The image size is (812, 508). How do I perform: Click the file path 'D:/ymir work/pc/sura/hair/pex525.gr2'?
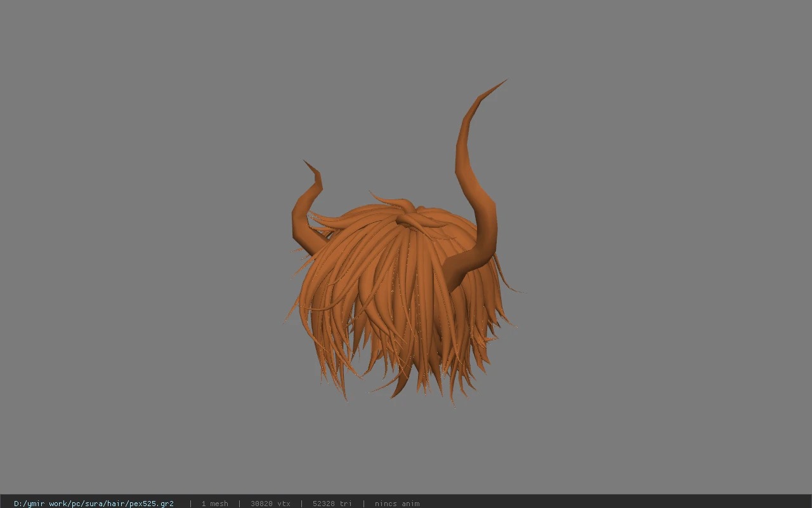point(94,504)
